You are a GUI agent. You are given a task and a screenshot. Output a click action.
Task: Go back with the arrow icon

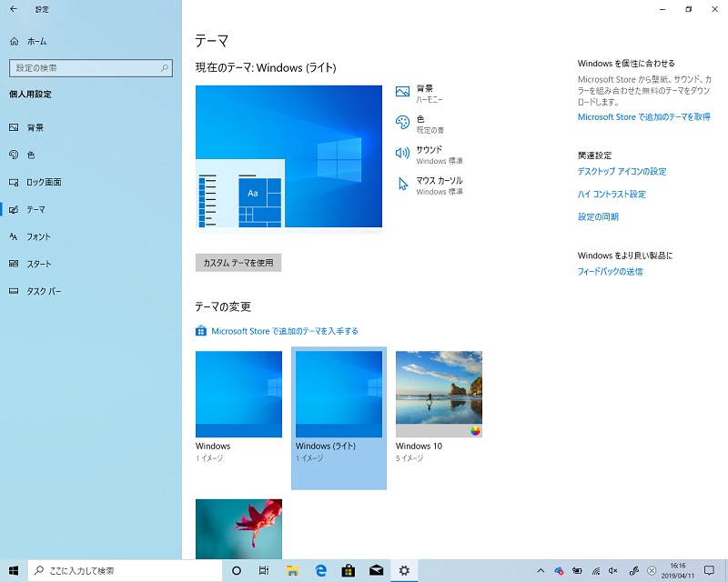tap(14, 9)
